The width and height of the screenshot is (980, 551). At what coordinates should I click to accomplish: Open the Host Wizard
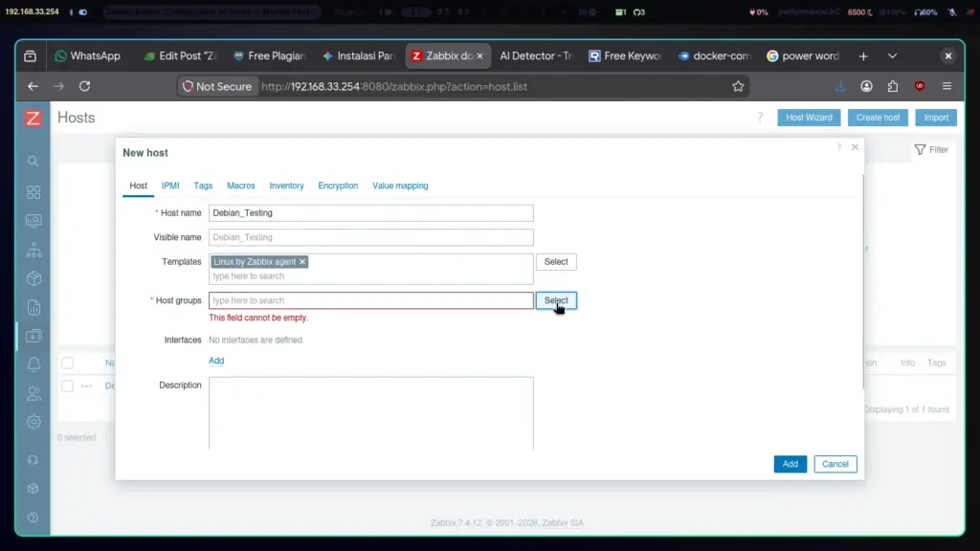(809, 118)
